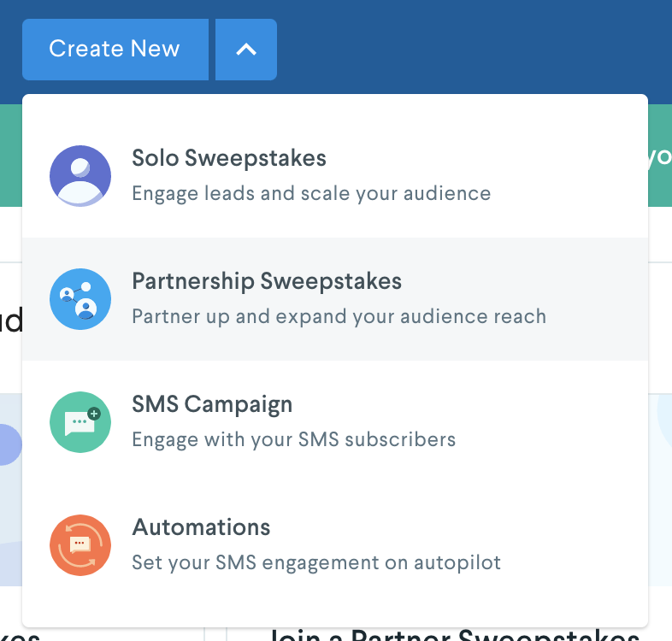
Task: Click "Engage leads and scale your audience"
Action: point(311,194)
